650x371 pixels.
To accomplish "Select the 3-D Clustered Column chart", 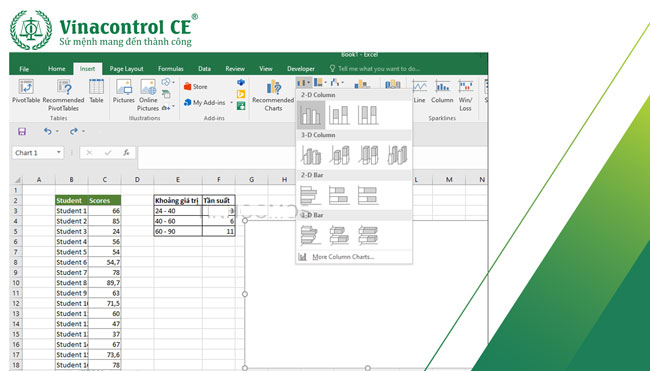I will (311, 155).
